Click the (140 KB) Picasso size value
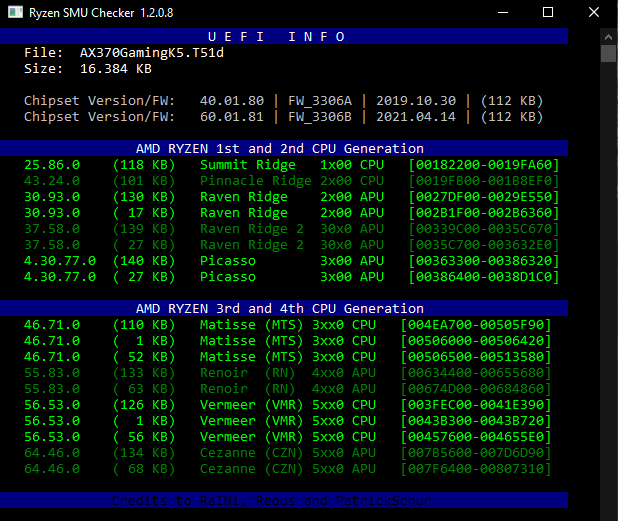618x521 pixels. click(x=144, y=261)
